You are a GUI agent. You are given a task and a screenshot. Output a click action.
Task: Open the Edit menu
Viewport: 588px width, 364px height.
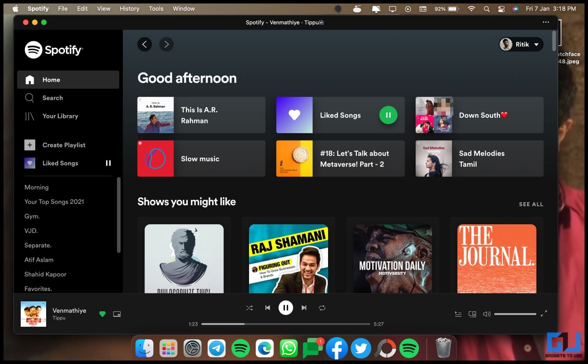(x=82, y=9)
